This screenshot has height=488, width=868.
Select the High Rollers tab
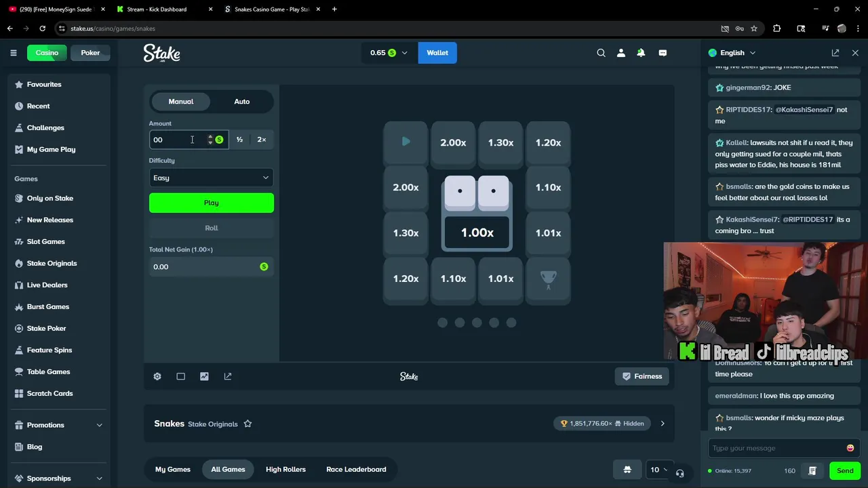(x=285, y=469)
